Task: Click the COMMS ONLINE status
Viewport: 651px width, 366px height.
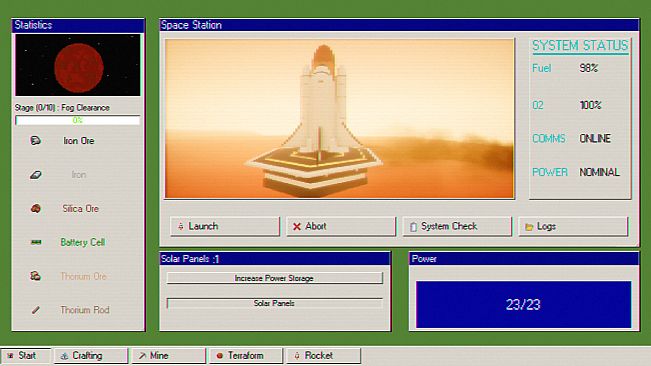Action: point(595,138)
